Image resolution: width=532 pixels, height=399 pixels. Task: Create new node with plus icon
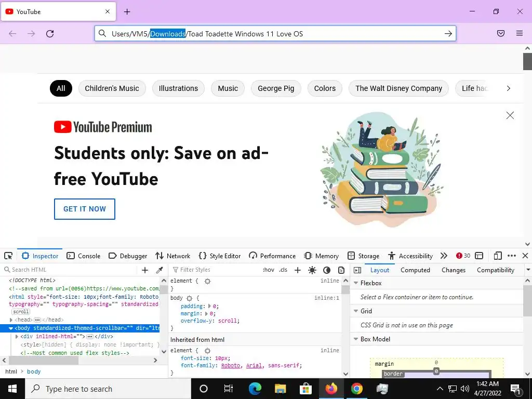[145, 270]
